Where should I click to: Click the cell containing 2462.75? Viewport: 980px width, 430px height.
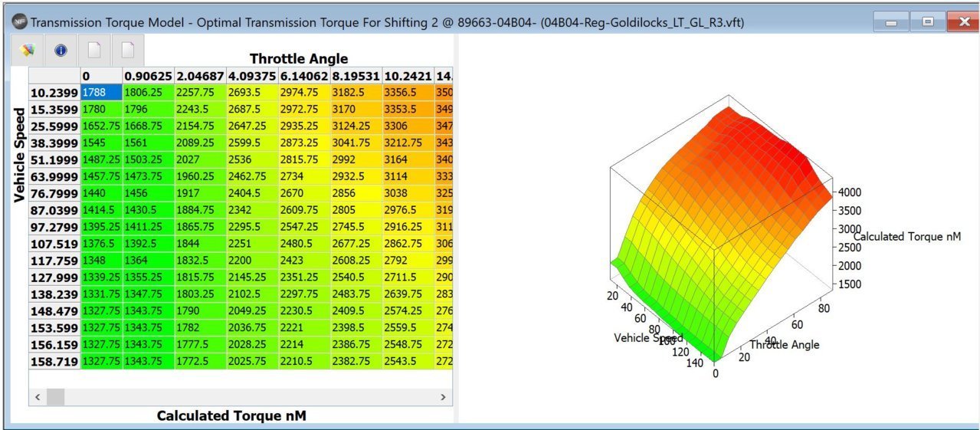[252, 176]
